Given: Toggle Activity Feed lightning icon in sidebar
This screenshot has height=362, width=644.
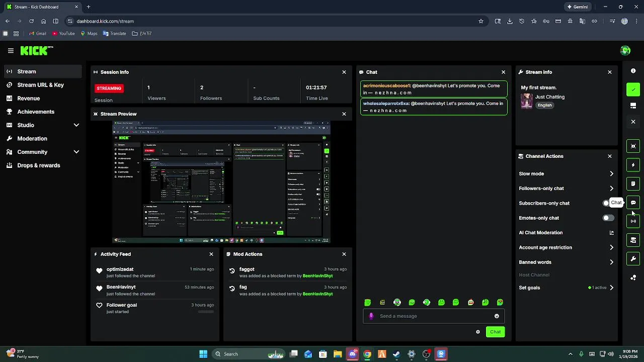Looking at the screenshot, I should click(633, 165).
